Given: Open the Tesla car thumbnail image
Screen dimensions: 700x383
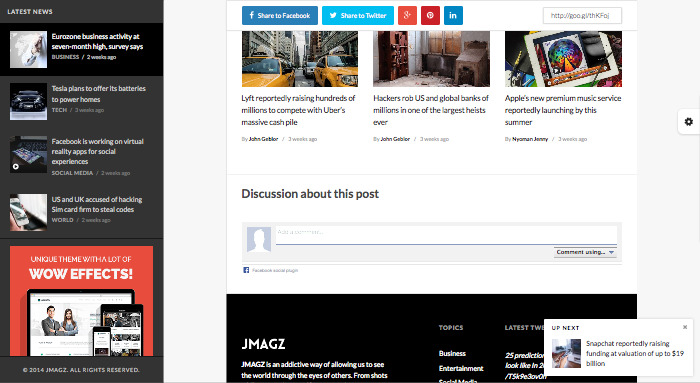Looking at the screenshot, I should tap(29, 101).
